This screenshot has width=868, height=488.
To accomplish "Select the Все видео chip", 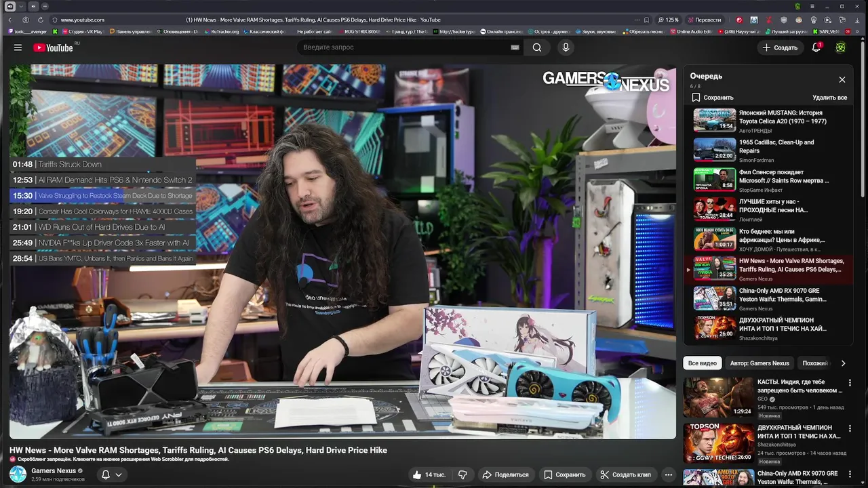I will click(702, 363).
